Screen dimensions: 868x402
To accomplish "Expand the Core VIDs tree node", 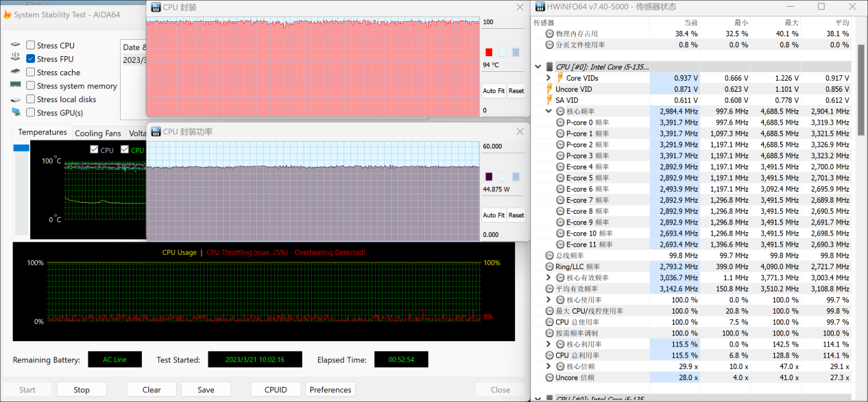I will click(548, 78).
